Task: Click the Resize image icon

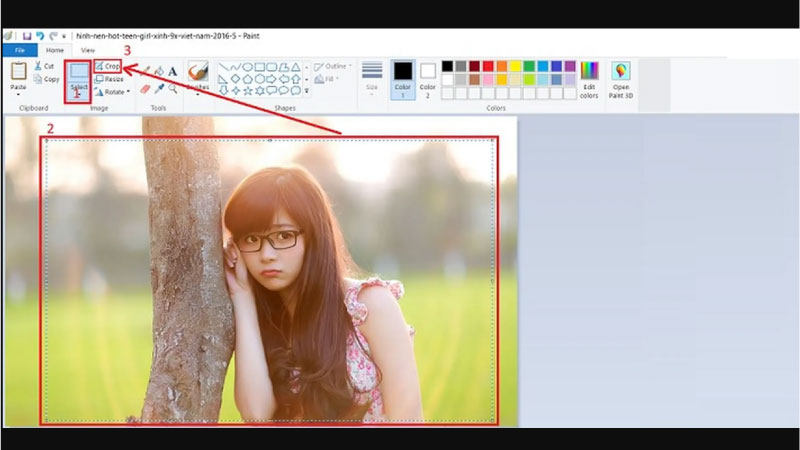Action: tap(100, 79)
